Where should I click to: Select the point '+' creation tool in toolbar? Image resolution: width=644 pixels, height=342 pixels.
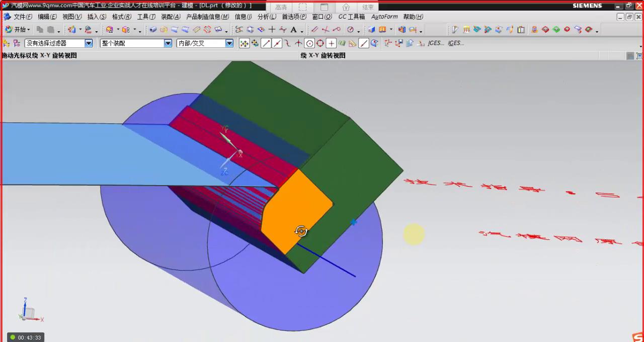[272, 30]
